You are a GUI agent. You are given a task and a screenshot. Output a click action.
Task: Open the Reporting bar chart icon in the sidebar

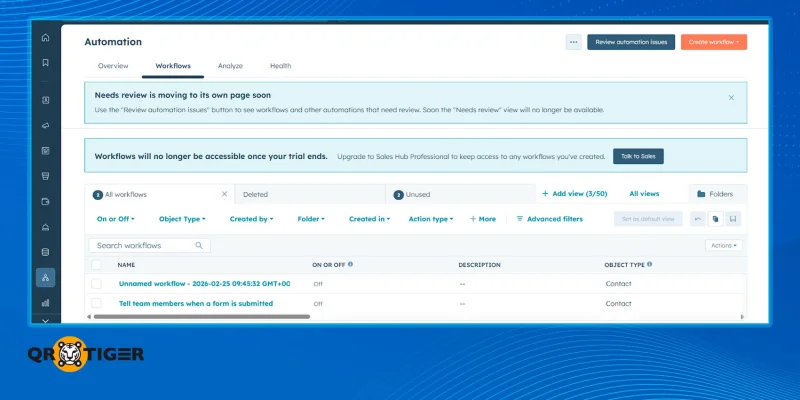point(45,303)
